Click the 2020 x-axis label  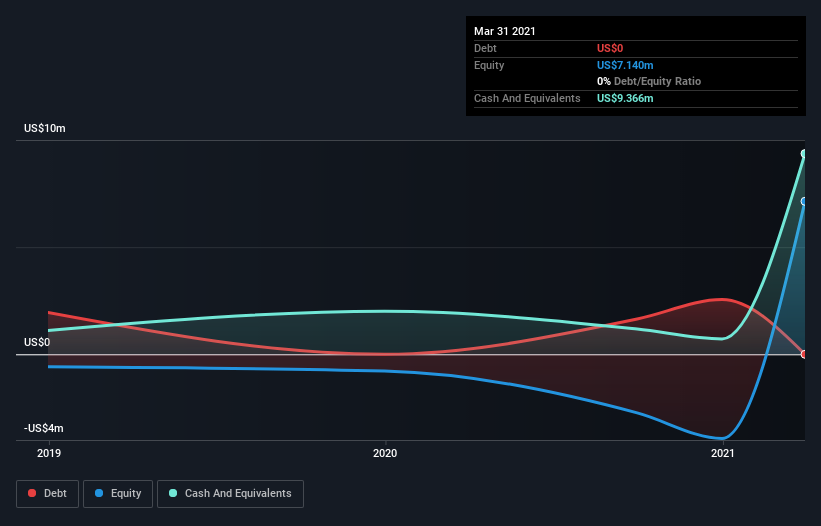[385, 453]
